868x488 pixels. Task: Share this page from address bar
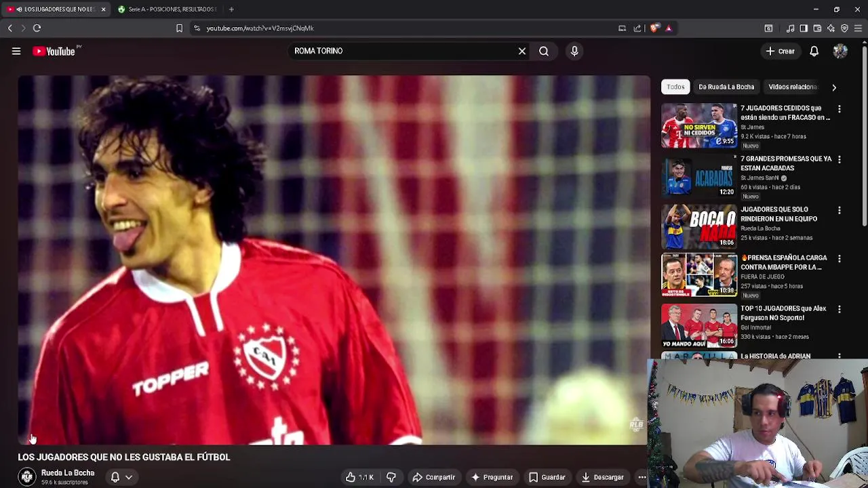tap(637, 28)
